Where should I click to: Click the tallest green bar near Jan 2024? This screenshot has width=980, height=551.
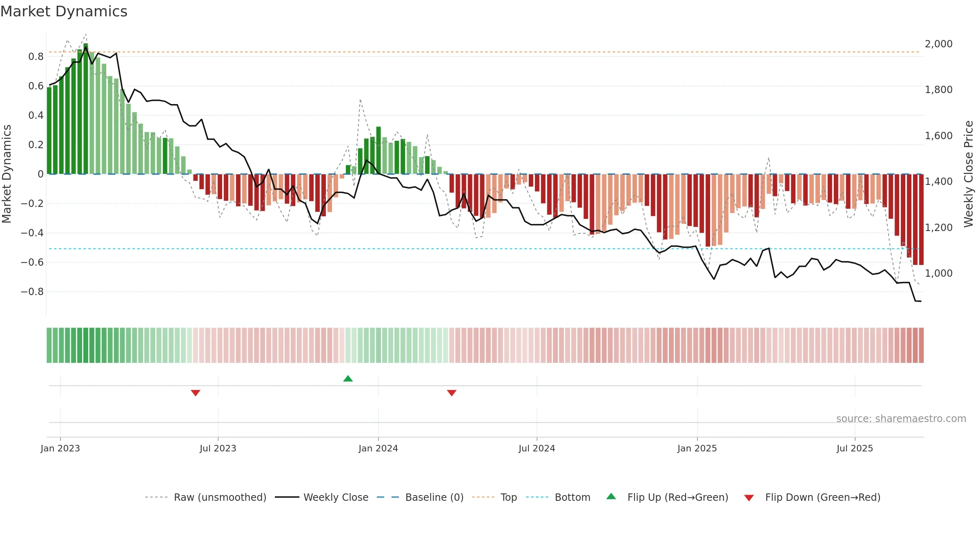click(379, 150)
